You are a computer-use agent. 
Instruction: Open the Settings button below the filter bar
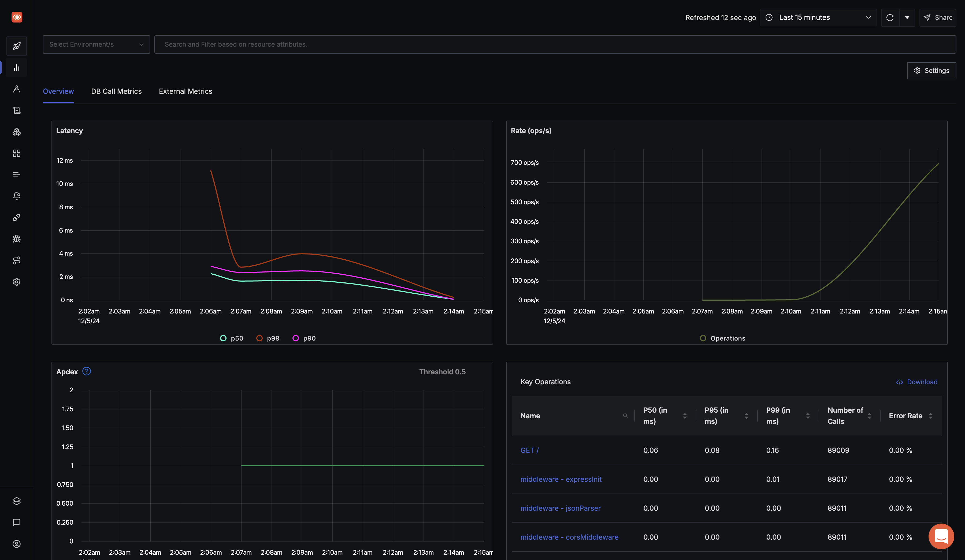931,71
